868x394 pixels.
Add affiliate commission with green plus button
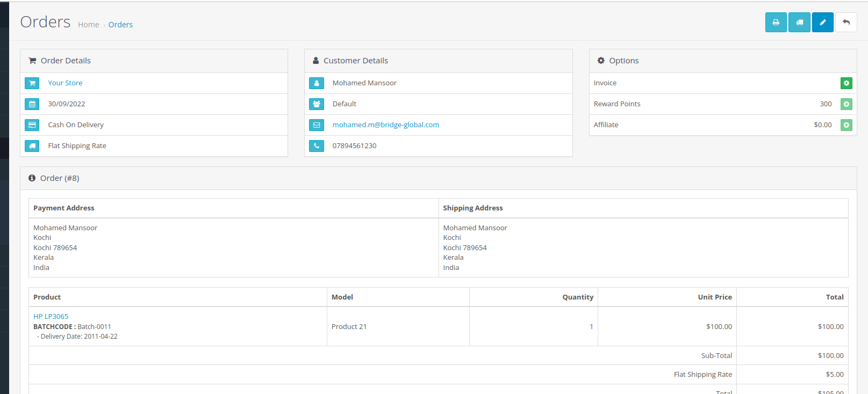click(846, 125)
